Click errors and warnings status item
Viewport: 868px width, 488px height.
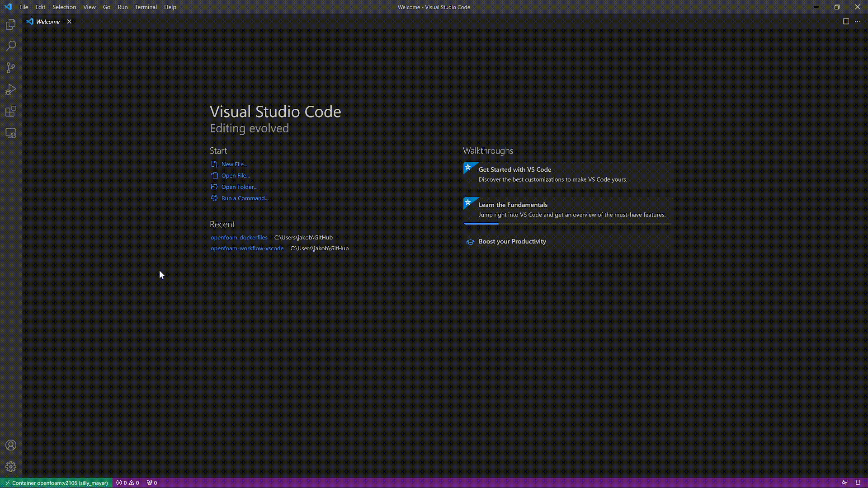[x=127, y=483]
